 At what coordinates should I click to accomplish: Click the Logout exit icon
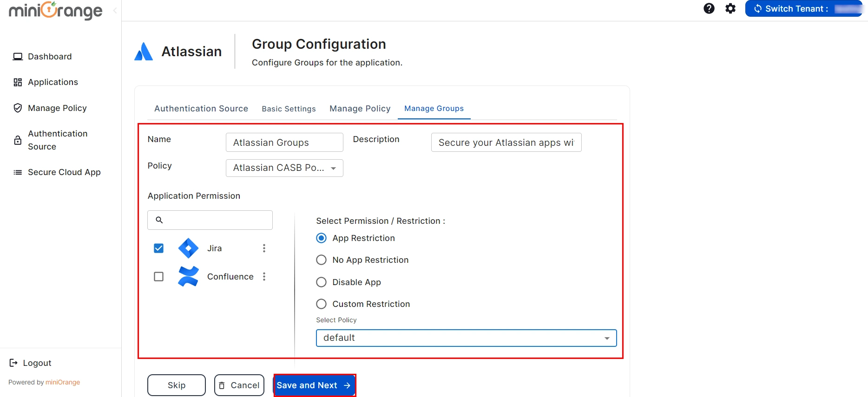click(13, 363)
